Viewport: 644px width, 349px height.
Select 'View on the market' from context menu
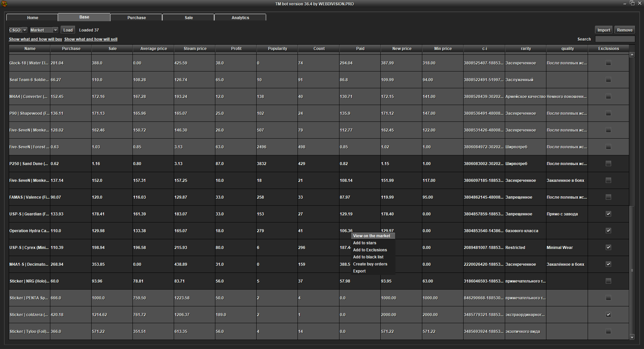pyautogui.click(x=371, y=236)
